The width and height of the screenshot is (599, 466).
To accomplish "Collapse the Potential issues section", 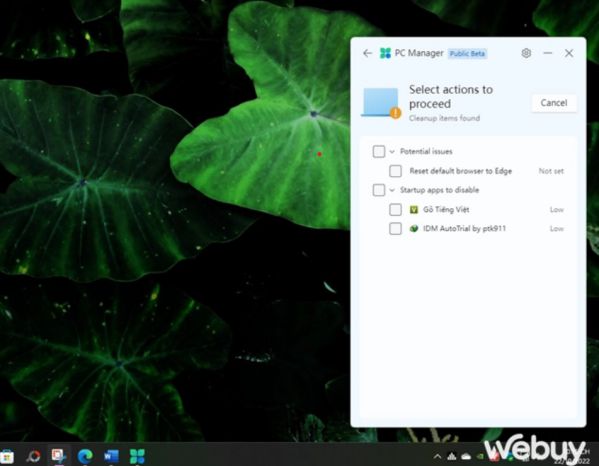I will point(392,152).
